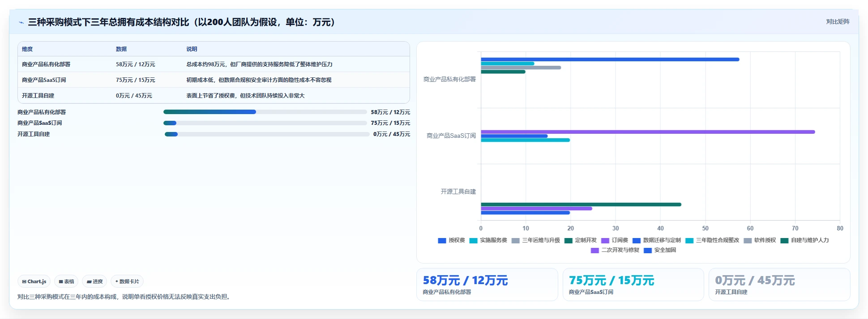Click the 商业产品SaaS订阅 progress bar
Screen dimensions: 868x319
[265, 123]
